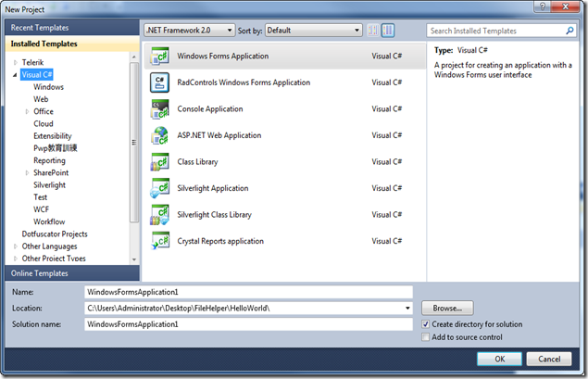Screen dimensions: 588x379
Task: Click the Search Installed Templates box
Action: coord(495,31)
